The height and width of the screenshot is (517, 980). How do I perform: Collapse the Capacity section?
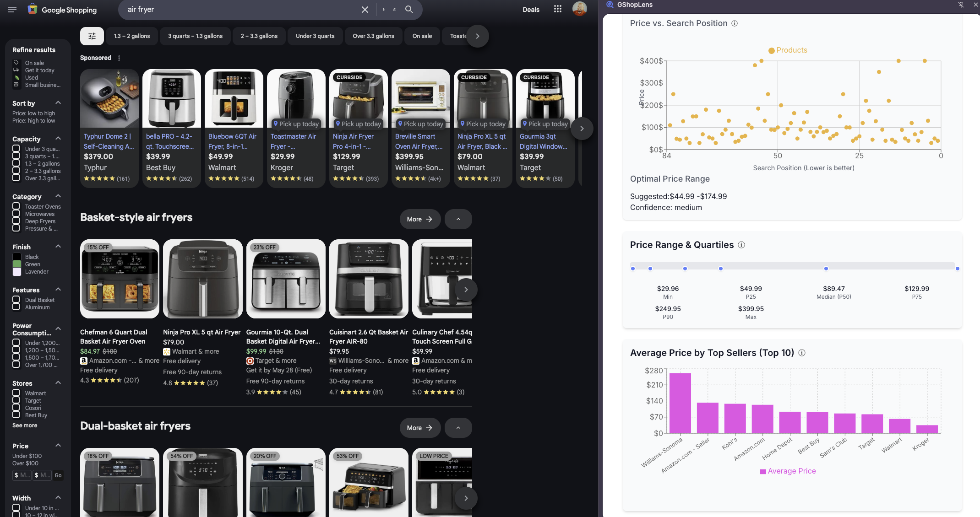point(58,139)
